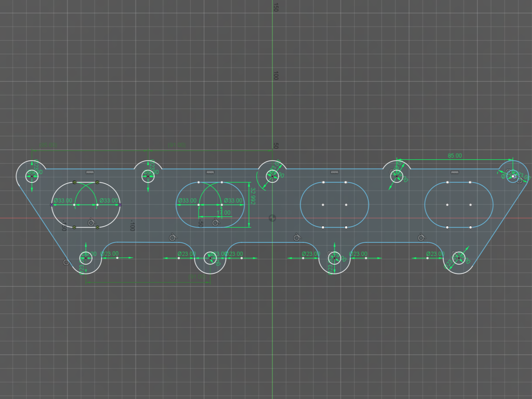Click right center point of fourth slot
This screenshot has width=532, height=399.
pos(470,205)
